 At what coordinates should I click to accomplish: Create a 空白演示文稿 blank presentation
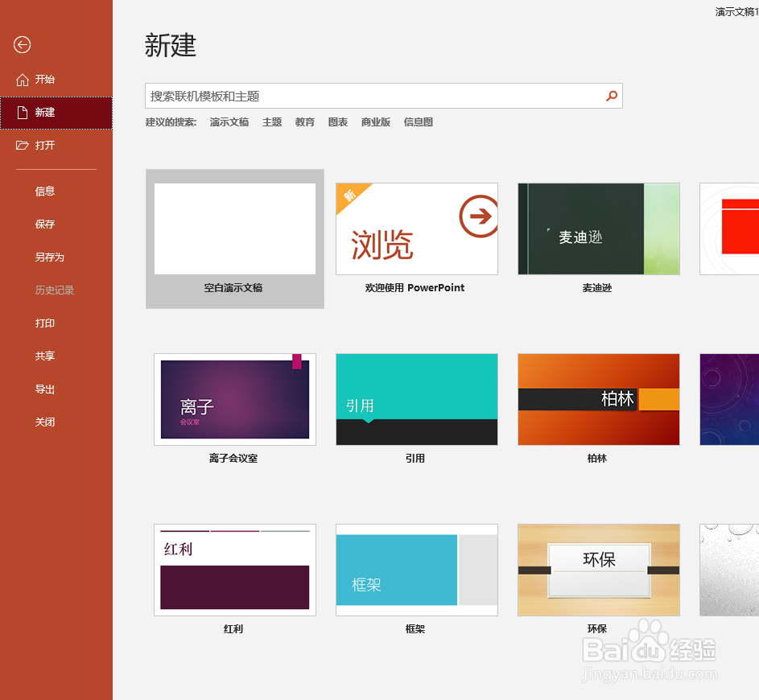(x=234, y=228)
